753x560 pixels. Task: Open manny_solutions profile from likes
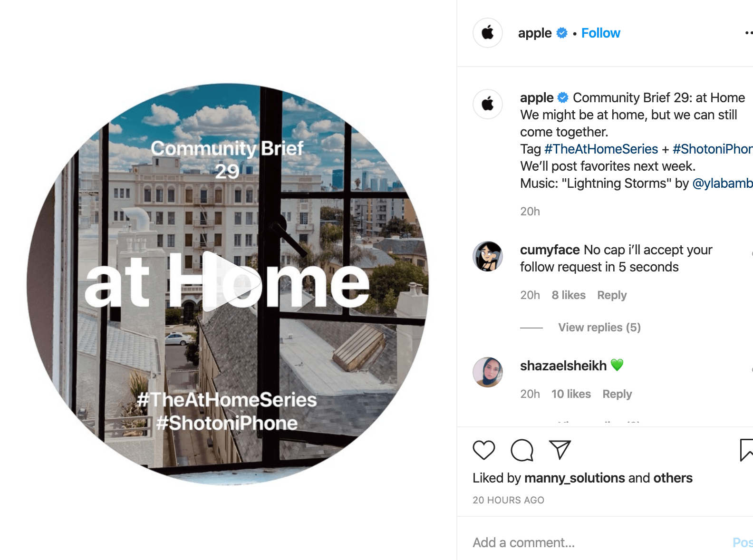[574, 478]
